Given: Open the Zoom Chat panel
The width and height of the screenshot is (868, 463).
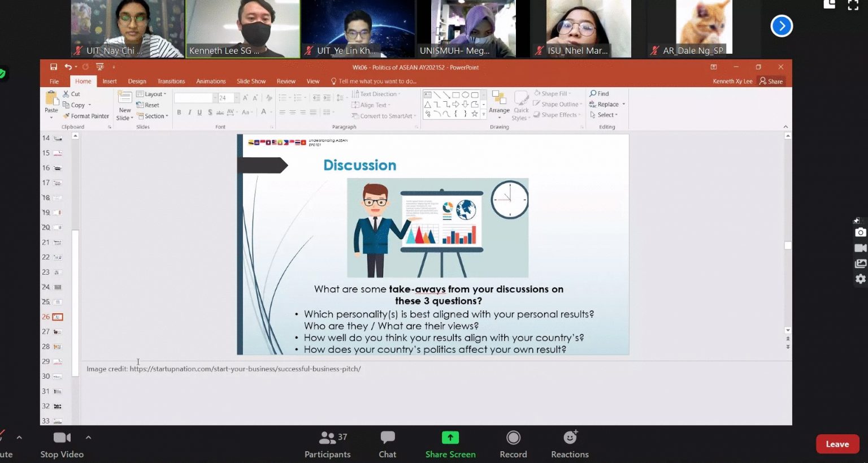Looking at the screenshot, I should point(387,444).
